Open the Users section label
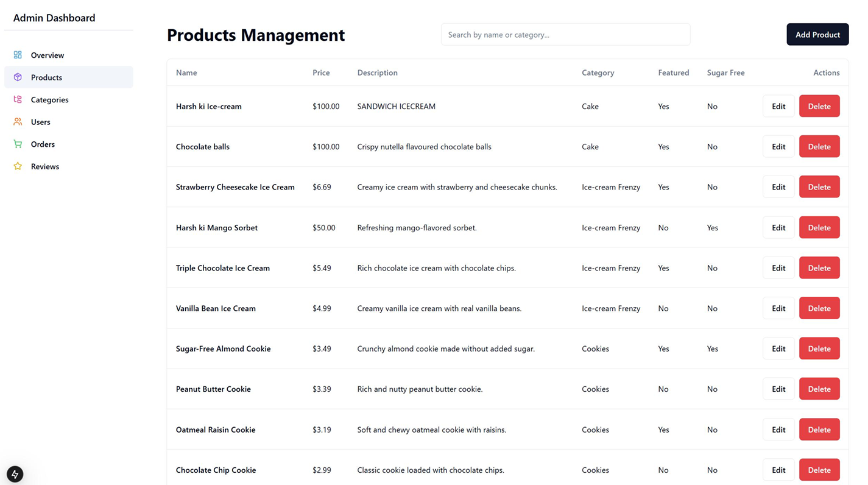 click(x=41, y=122)
